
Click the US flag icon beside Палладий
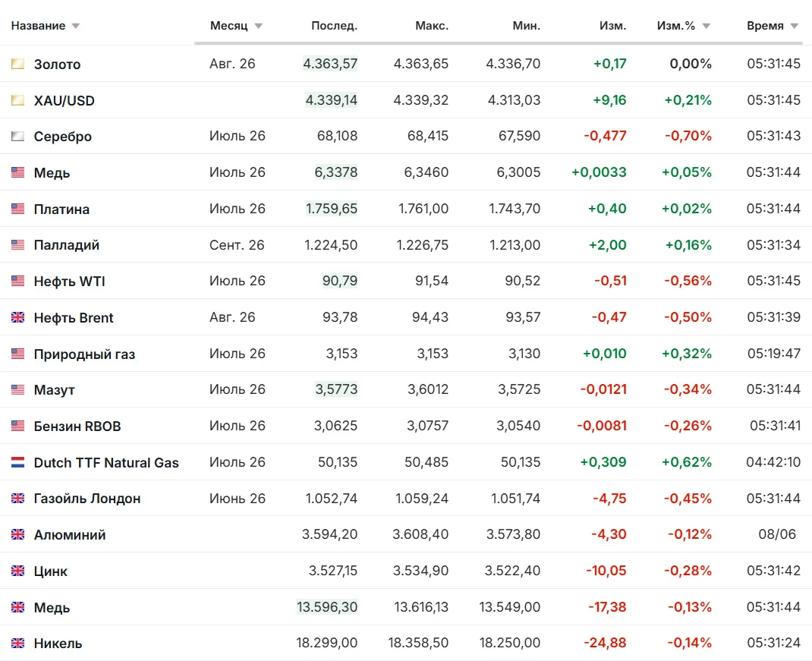click(17, 244)
